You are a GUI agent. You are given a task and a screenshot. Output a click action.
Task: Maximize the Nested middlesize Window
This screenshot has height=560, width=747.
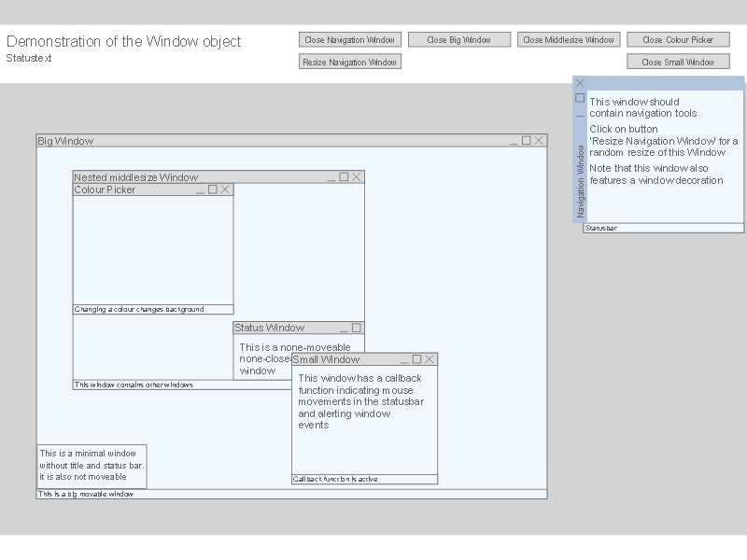click(x=344, y=176)
